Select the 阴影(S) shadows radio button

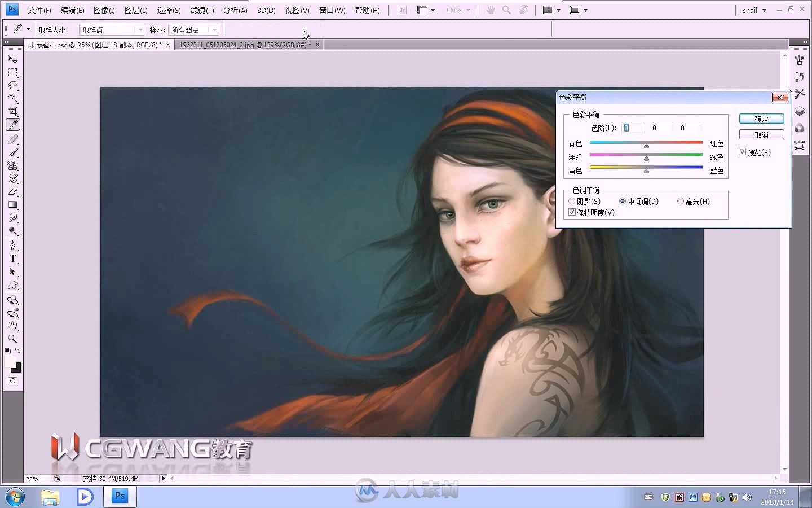tap(572, 201)
